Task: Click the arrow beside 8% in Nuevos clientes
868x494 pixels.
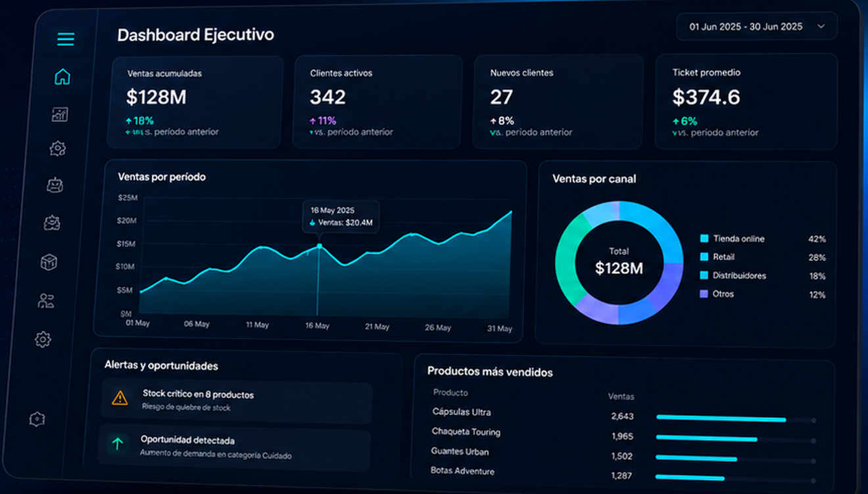Action: 493,121
